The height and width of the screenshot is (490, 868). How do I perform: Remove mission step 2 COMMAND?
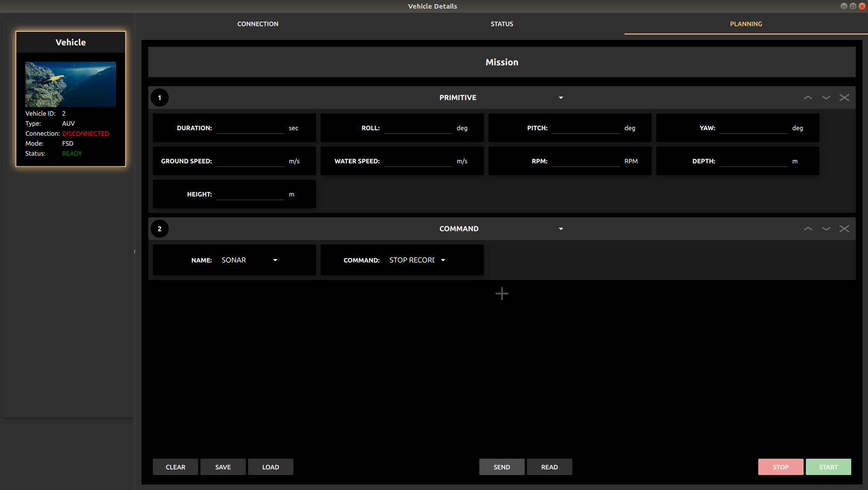point(844,229)
